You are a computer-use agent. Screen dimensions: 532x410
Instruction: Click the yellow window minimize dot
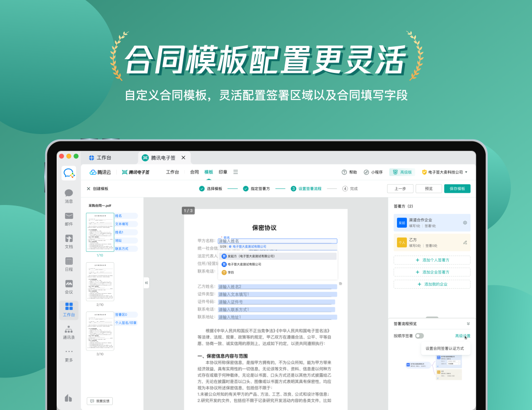click(x=69, y=156)
